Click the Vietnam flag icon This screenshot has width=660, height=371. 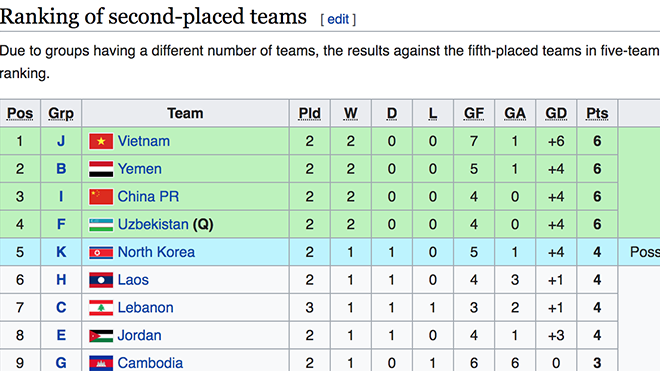(101, 141)
